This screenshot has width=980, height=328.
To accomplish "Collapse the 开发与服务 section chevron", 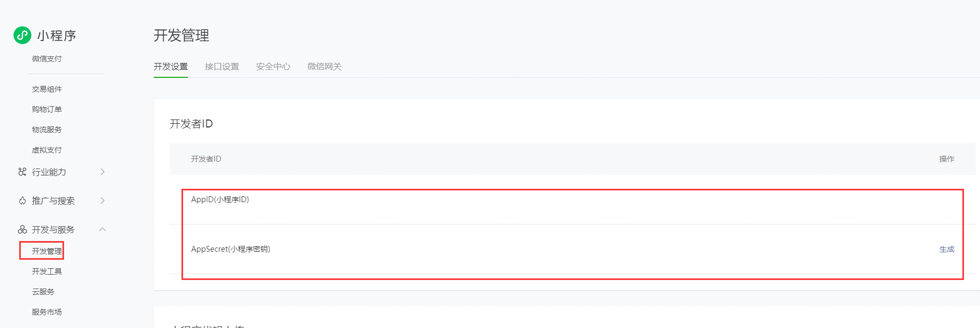I will click(102, 229).
